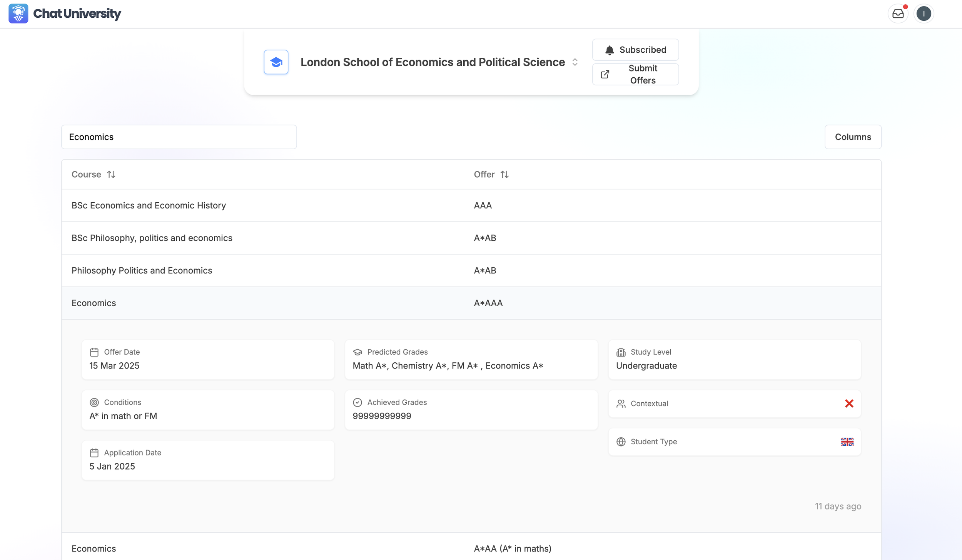Image resolution: width=962 pixels, height=560 pixels.
Task: Click the Course column header
Action: point(94,174)
